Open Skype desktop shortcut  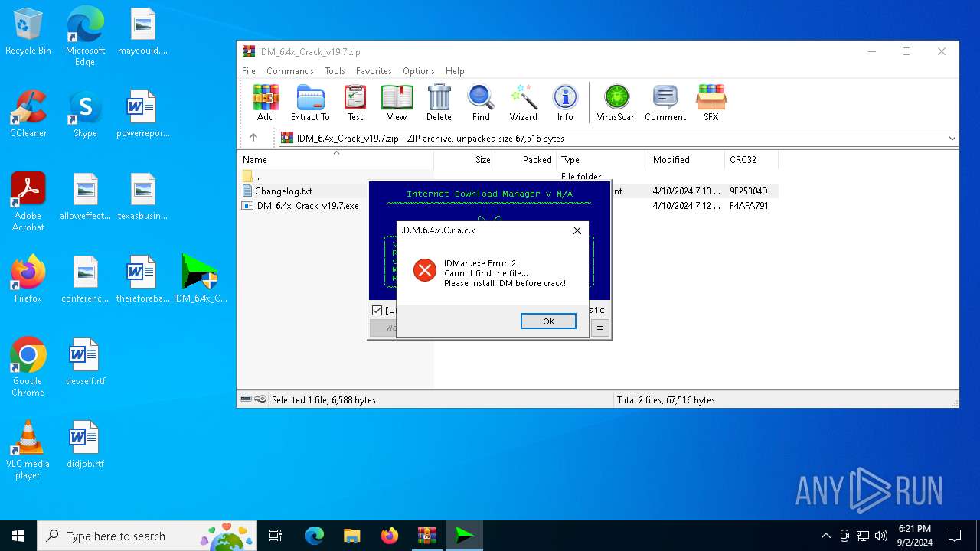click(x=85, y=114)
